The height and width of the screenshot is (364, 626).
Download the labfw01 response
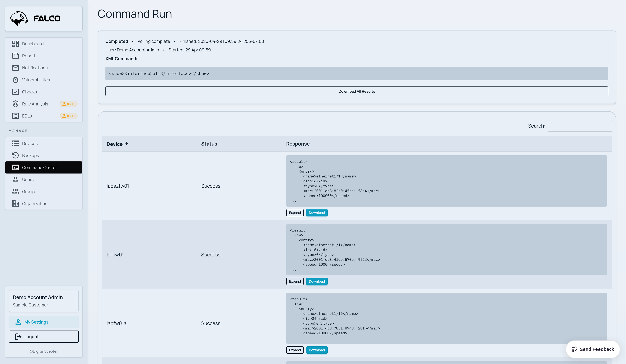pyautogui.click(x=317, y=281)
